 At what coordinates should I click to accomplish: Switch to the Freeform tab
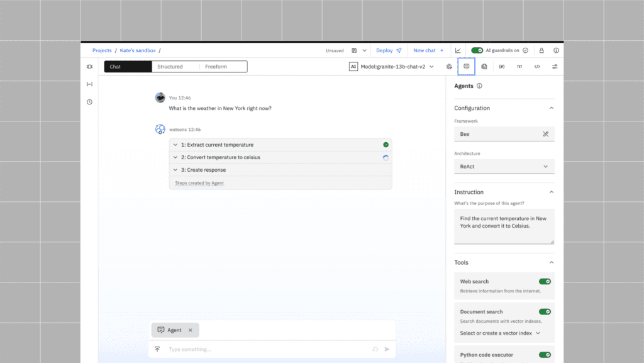pyautogui.click(x=223, y=67)
